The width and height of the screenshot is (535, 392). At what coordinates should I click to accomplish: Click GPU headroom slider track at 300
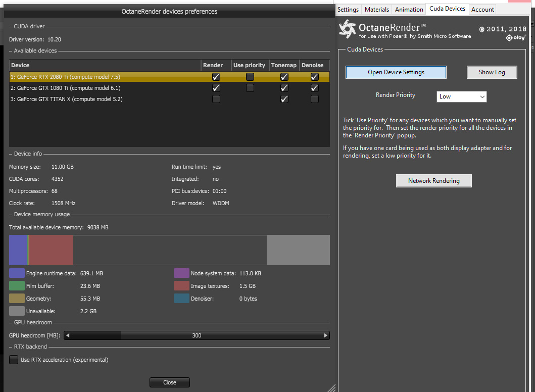point(197,335)
